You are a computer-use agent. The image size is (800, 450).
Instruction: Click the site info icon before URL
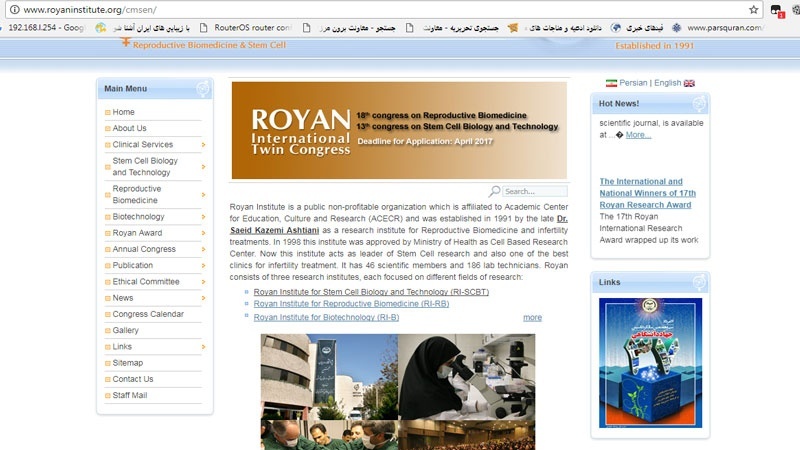(x=13, y=9)
